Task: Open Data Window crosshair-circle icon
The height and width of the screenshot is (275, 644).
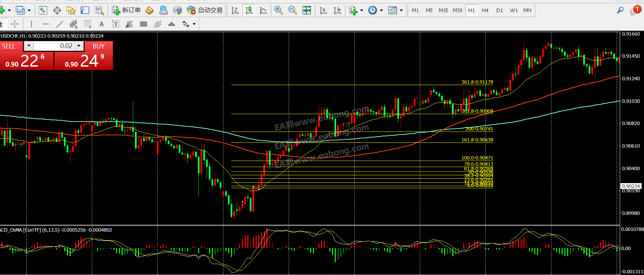Action: [x=57, y=10]
